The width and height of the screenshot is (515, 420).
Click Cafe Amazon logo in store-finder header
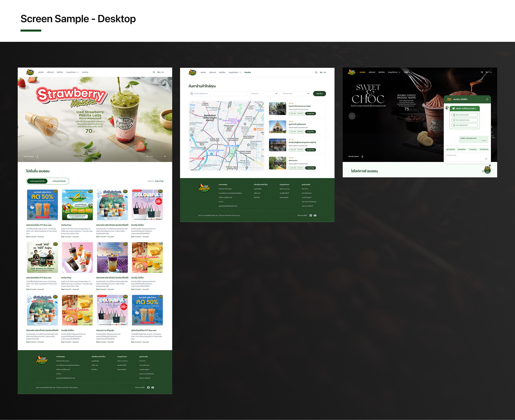click(x=193, y=72)
